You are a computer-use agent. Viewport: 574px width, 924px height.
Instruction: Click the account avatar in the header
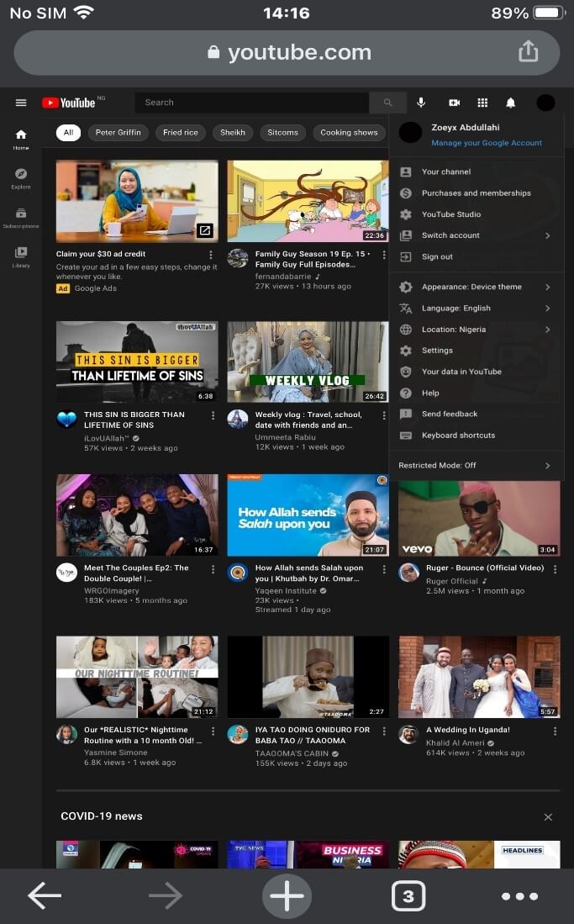(545, 103)
